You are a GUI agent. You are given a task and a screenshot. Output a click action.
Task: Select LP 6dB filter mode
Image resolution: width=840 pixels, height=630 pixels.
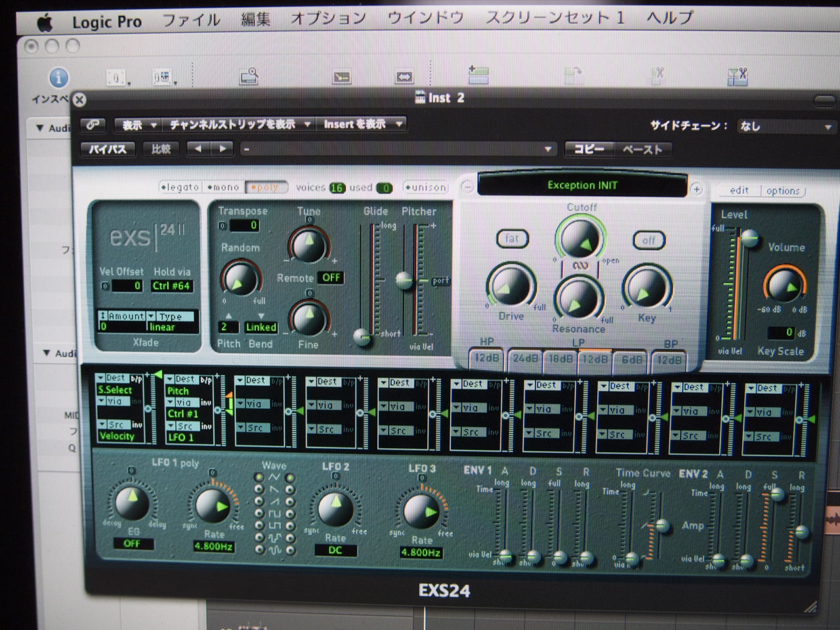click(632, 360)
